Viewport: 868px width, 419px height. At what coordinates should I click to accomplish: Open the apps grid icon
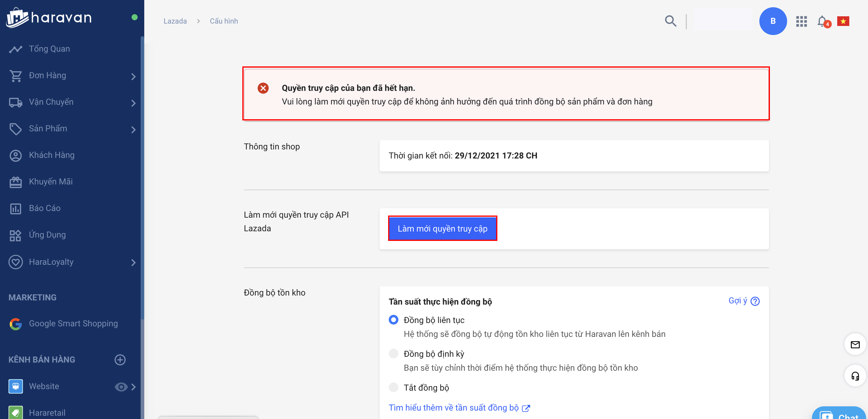tap(801, 21)
